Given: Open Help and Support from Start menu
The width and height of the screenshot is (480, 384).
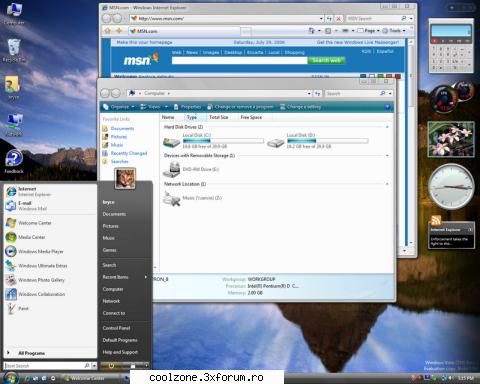Looking at the screenshot, I should click(120, 352).
